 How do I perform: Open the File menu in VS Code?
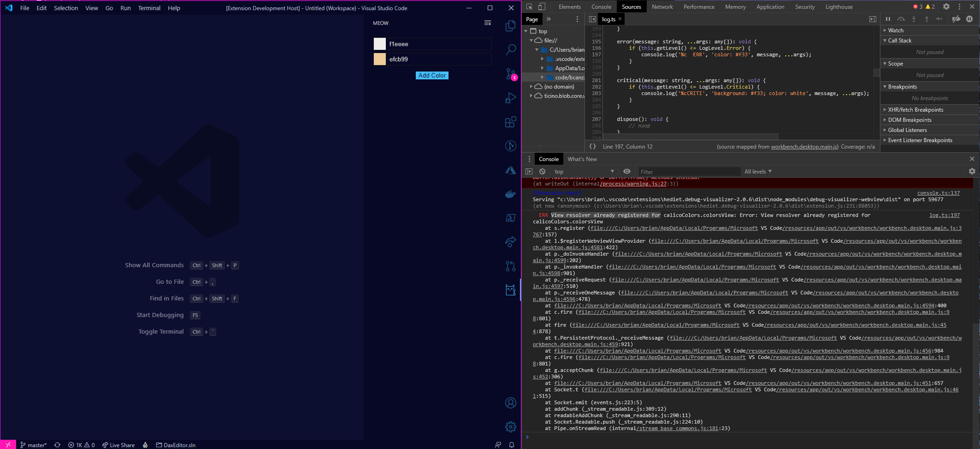tap(25, 8)
